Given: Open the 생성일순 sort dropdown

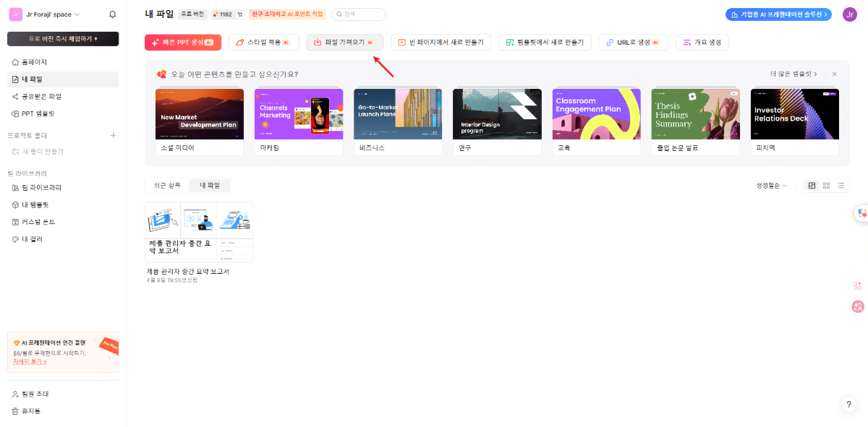Looking at the screenshot, I should [771, 186].
